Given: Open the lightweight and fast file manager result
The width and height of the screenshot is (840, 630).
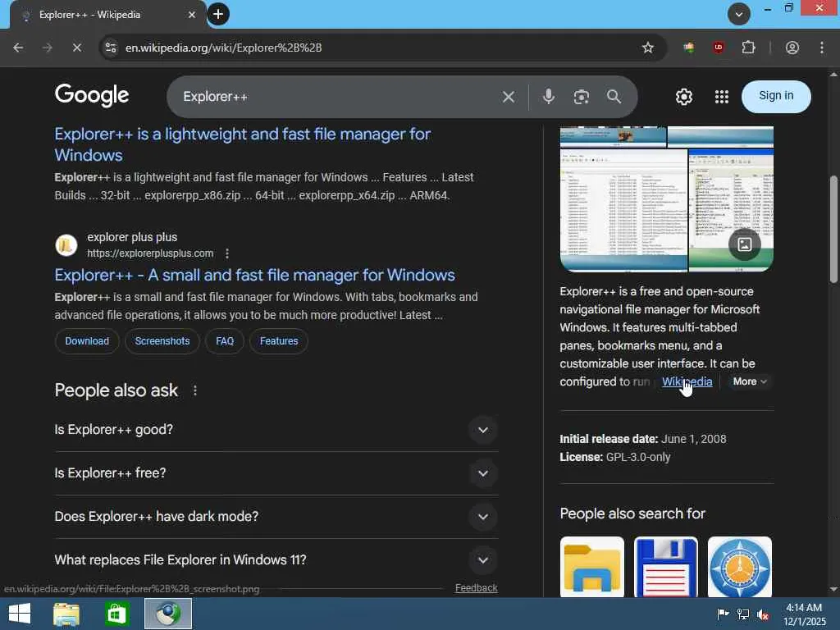Looking at the screenshot, I should (x=242, y=144).
